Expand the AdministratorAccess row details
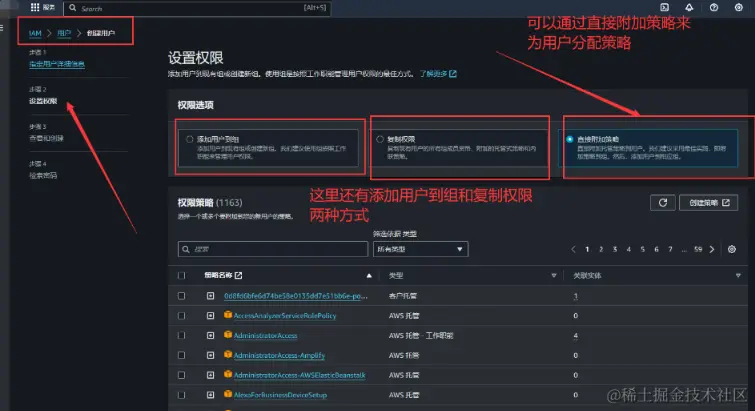Screen dimensions: 755x411 [210, 335]
